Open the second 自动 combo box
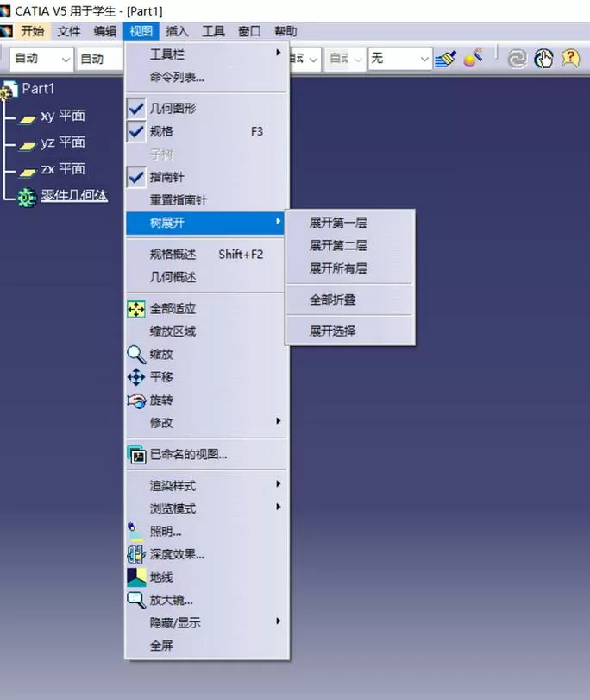 (x=100, y=59)
